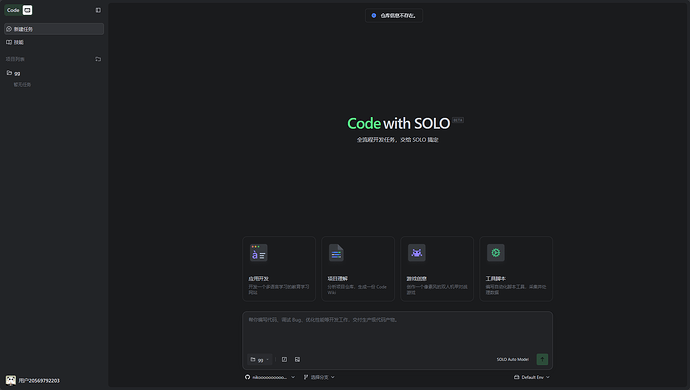Open the 选择分支 branch dropdown
Screen dimensions: 690x390
[x=319, y=377]
